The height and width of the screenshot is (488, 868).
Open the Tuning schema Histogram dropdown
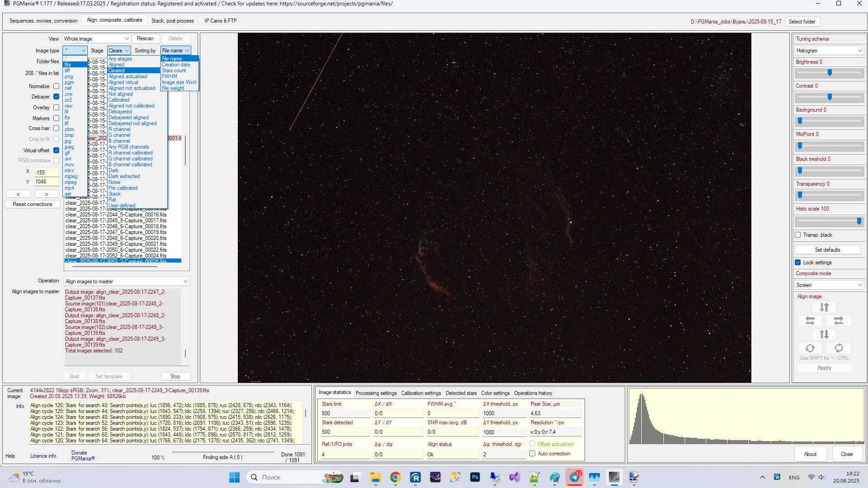[x=829, y=51]
